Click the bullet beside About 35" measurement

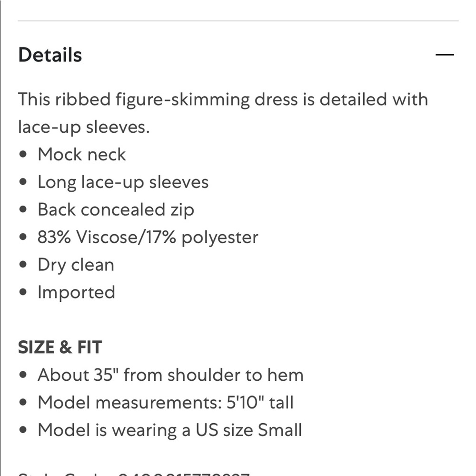pos(23,375)
